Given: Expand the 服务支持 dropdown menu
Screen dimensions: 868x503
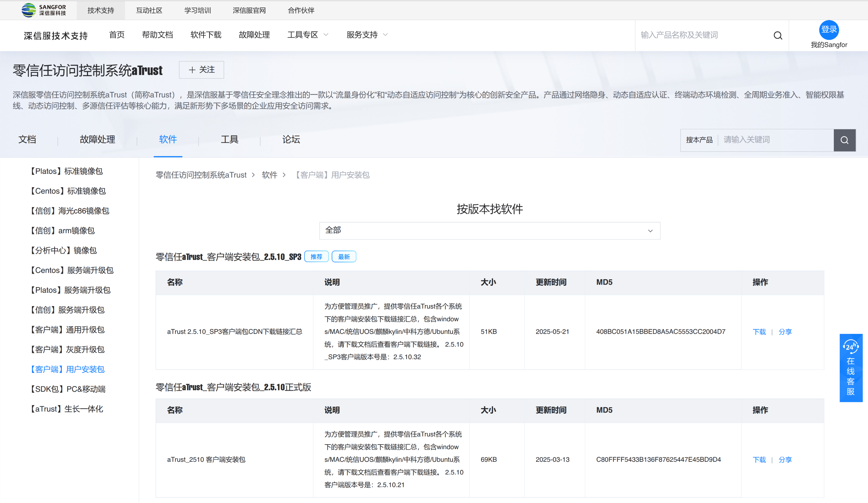Looking at the screenshot, I should coord(367,35).
